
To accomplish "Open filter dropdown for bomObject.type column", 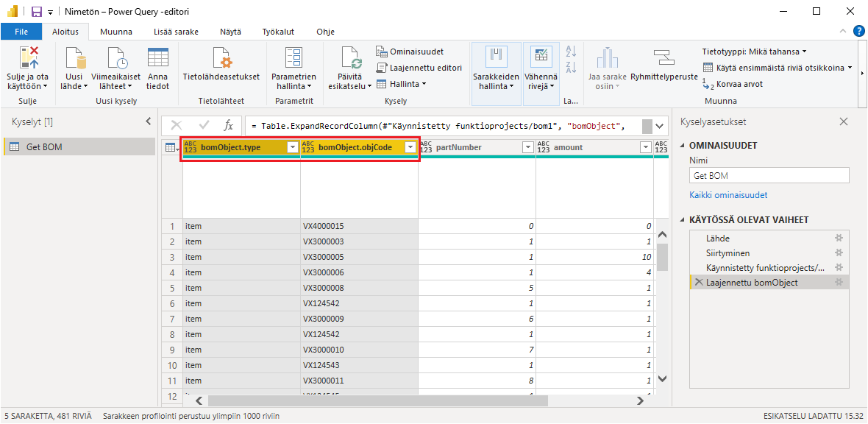I will (x=292, y=148).
